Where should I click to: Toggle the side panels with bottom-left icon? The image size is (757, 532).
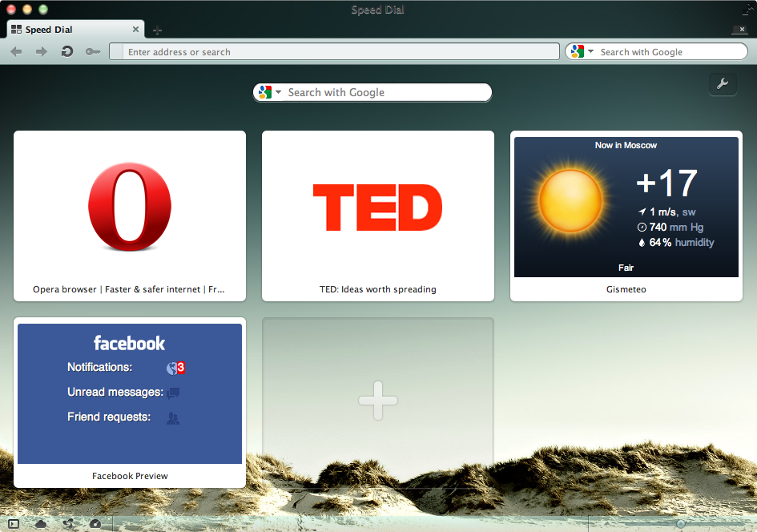tap(13, 523)
